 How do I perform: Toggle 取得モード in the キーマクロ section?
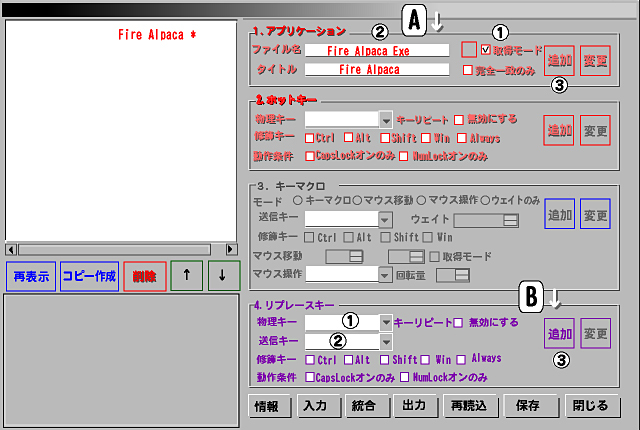pos(434,256)
